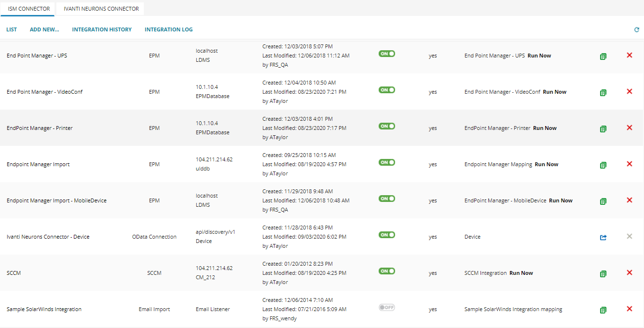Image resolution: width=644 pixels, height=328 pixels.
Task: Clone the Sample SolarWinds Integration connection
Action: click(x=603, y=310)
